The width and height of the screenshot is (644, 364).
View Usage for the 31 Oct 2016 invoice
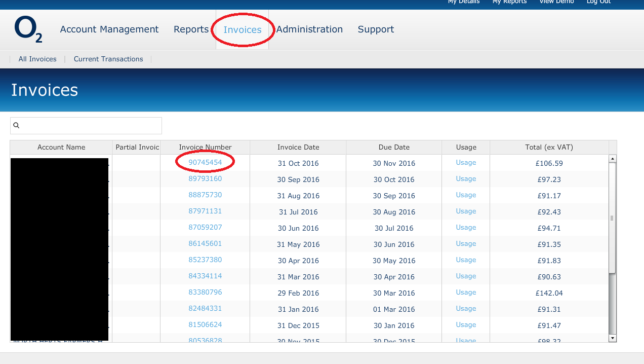(465, 162)
